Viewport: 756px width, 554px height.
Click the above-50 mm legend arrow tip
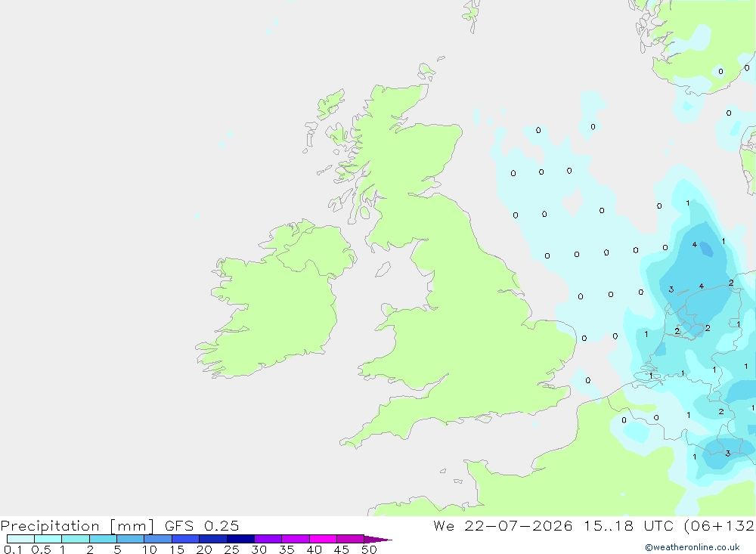click(378, 539)
